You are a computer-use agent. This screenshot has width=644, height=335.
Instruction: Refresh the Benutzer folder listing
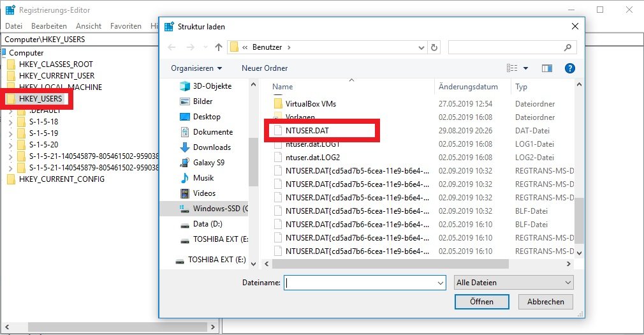[434, 47]
